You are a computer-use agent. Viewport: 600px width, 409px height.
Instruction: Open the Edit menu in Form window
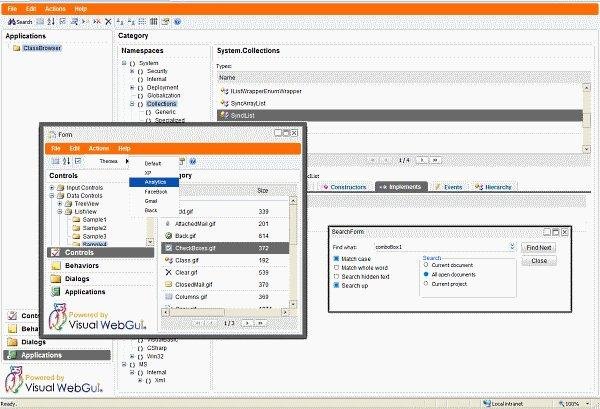point(75,148)
